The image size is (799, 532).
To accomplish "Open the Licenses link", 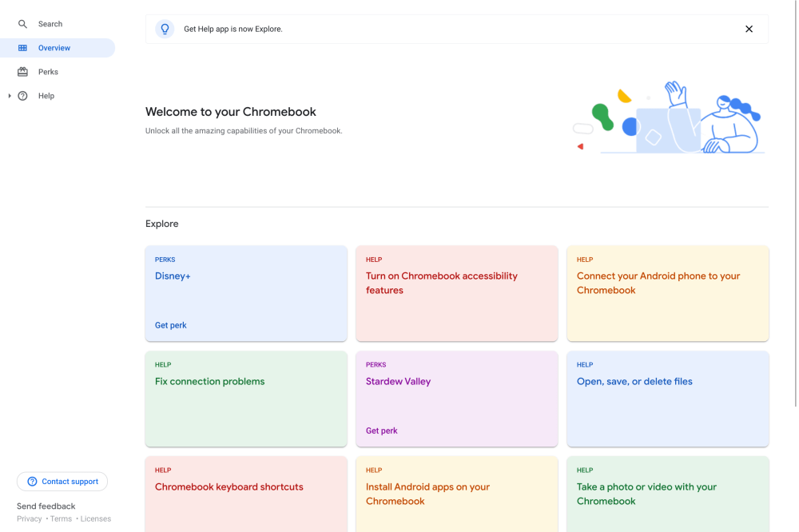I will coord(96,519).
